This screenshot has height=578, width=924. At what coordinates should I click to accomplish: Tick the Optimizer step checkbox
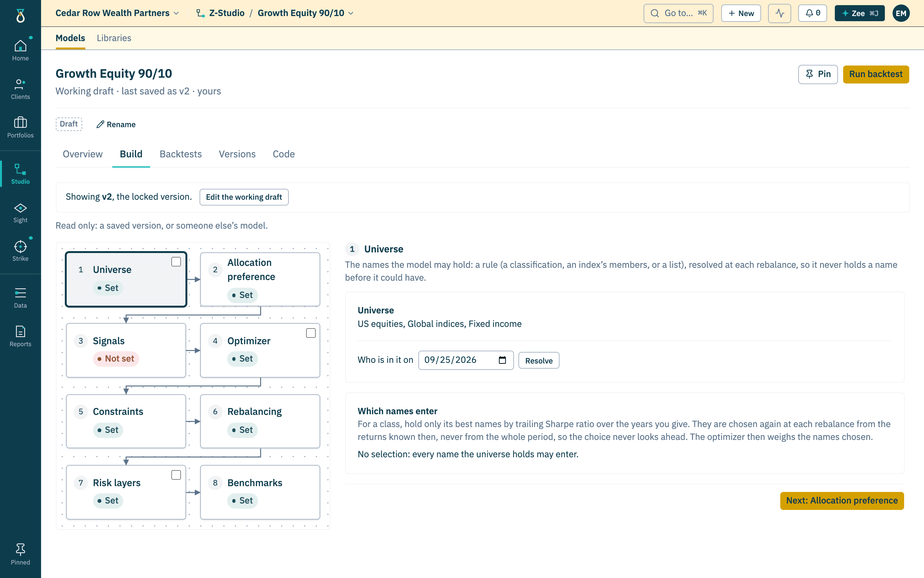[311, 333]
